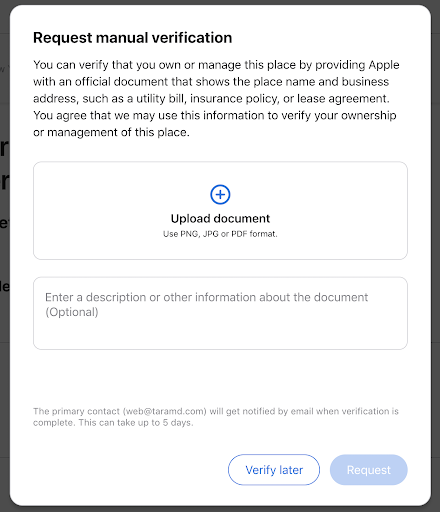Submit with the Request button
The image size is (440, 512).
click(x=368, y=470)
